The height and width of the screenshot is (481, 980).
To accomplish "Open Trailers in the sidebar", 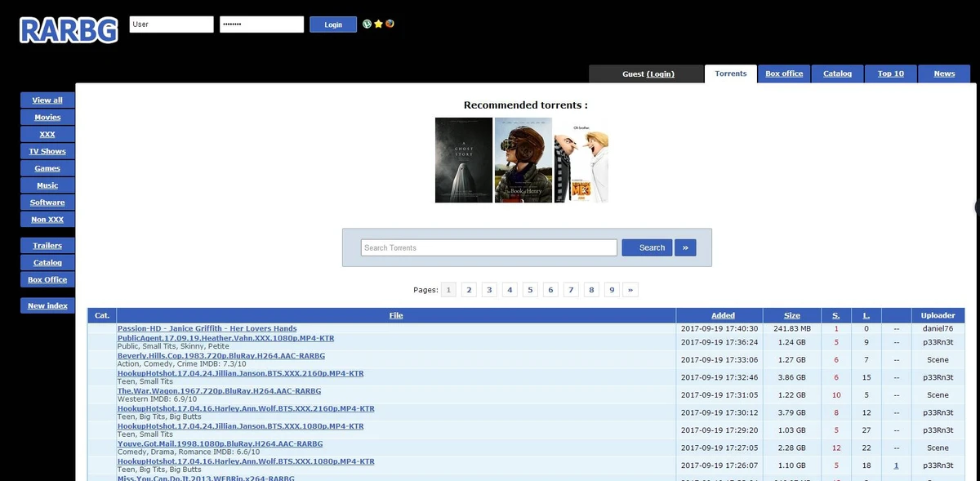I will pyautogui.click(x=47, y=245).
